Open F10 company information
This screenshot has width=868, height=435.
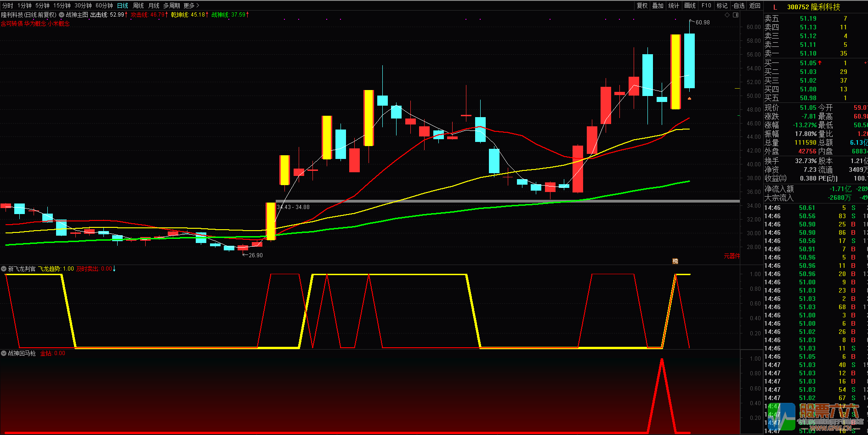(706, 6)
